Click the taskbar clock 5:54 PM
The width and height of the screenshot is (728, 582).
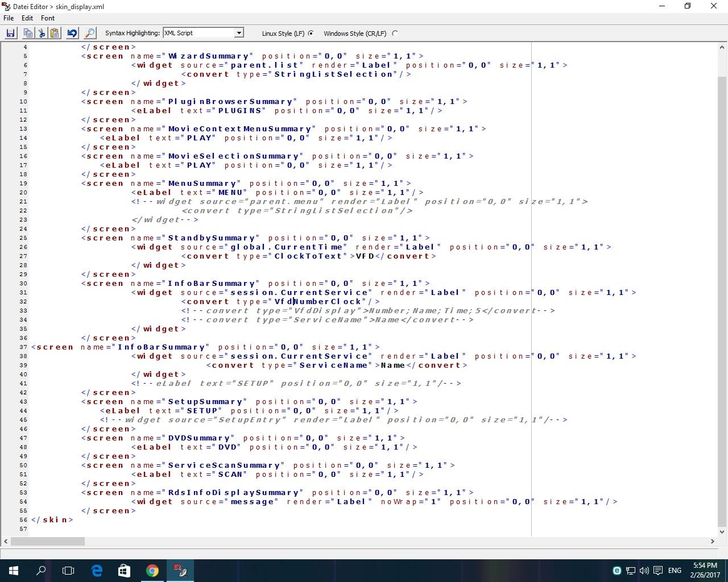[705, 570]
